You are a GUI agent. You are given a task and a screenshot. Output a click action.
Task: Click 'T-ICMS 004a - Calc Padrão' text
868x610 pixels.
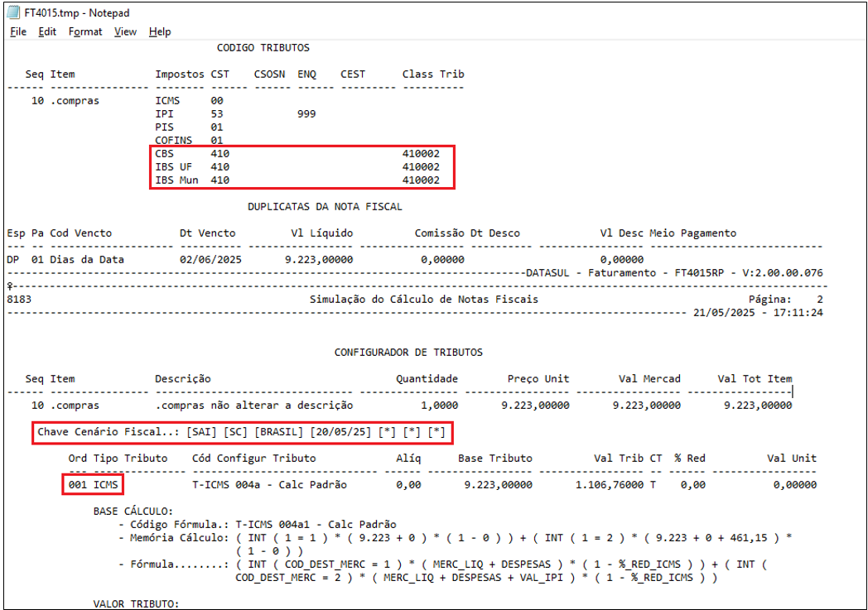tap(269, 485)
